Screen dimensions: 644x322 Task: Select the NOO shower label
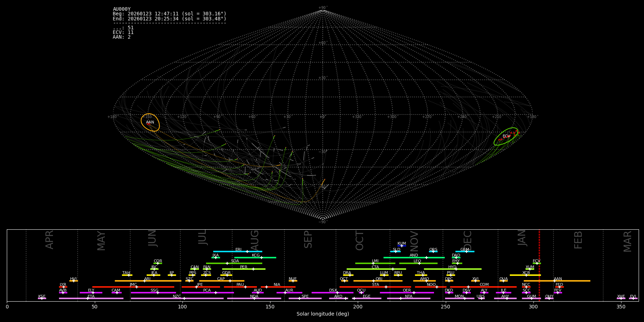pos(431,285)
